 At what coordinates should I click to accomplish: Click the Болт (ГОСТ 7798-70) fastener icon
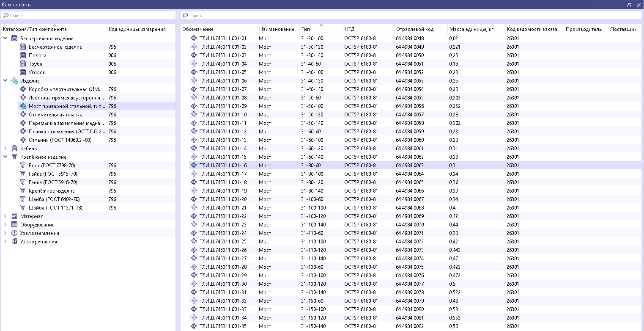23,165
